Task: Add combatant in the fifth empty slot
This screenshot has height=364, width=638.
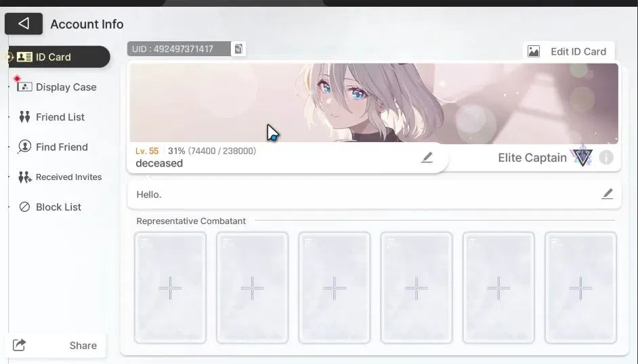Action: (x=498, y=288)
